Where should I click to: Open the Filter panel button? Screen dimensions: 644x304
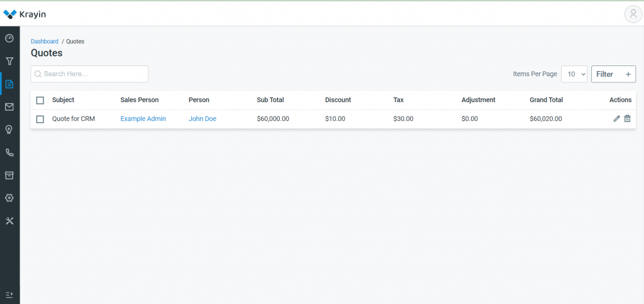tap(614, 74)
